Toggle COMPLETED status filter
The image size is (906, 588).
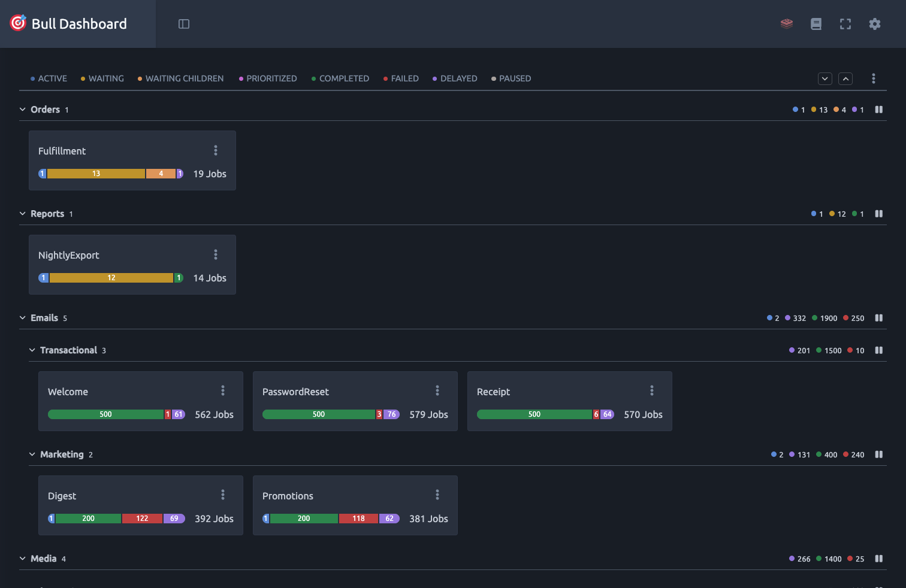[340, 78]
